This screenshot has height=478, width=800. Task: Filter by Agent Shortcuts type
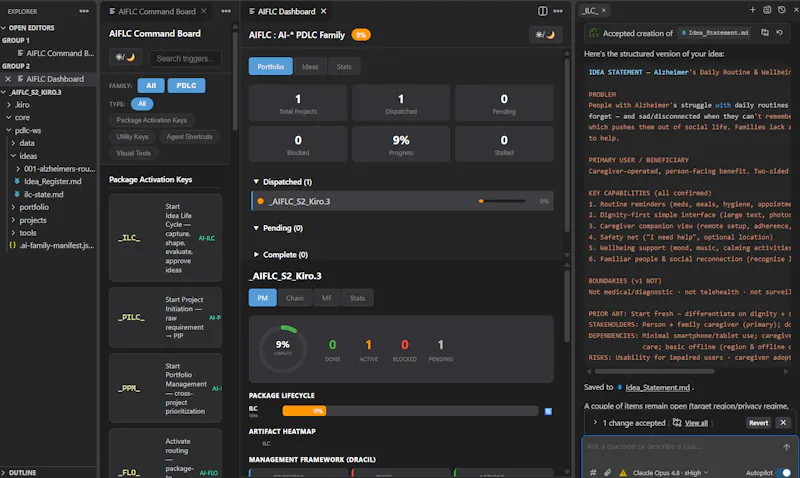[189, 136]
